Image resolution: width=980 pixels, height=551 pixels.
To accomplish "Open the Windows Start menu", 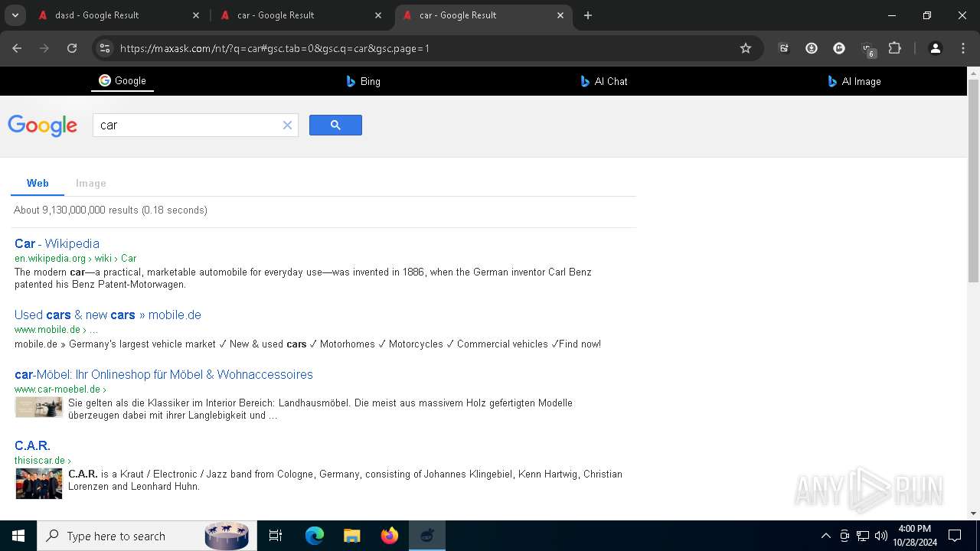I will tap(18, 536).
